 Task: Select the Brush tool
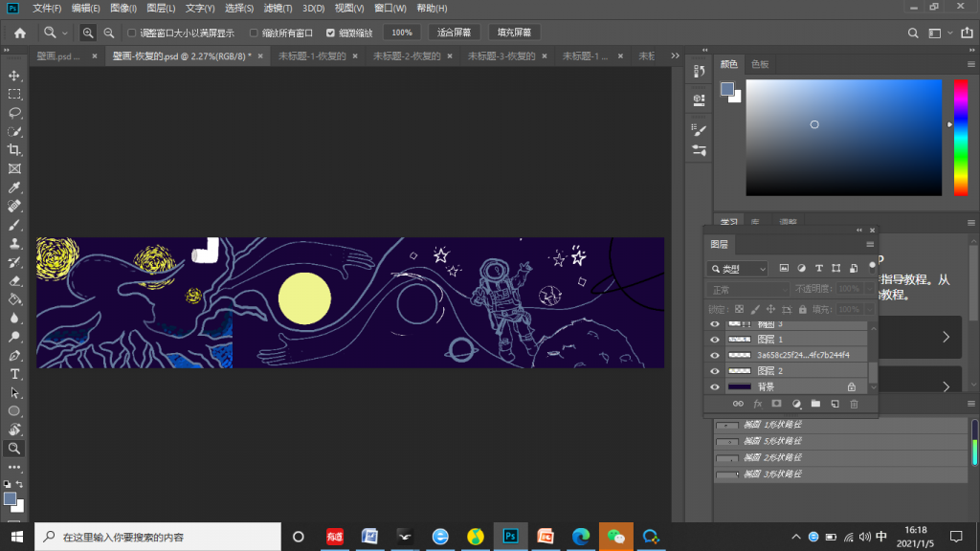tap(13, 225)
